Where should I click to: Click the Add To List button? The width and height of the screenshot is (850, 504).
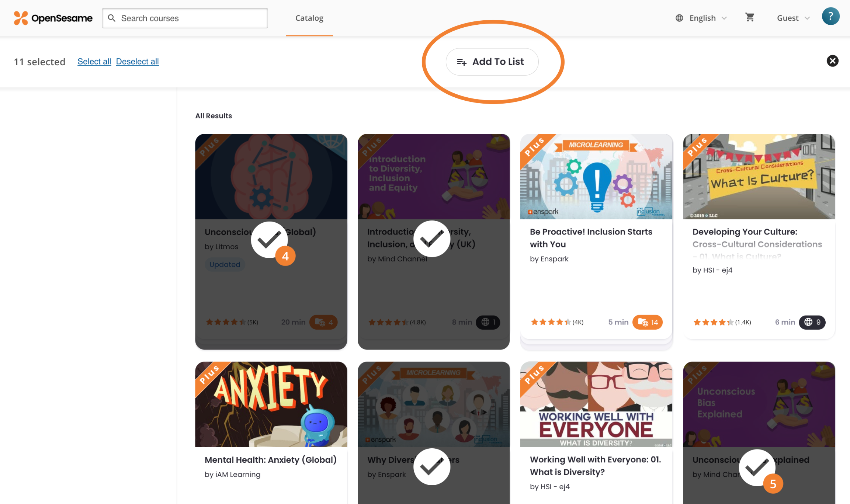point(492,62)
